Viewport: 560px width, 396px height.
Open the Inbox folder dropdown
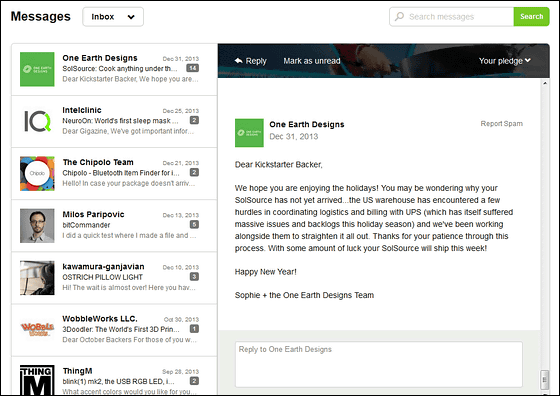tap(113, 17)
